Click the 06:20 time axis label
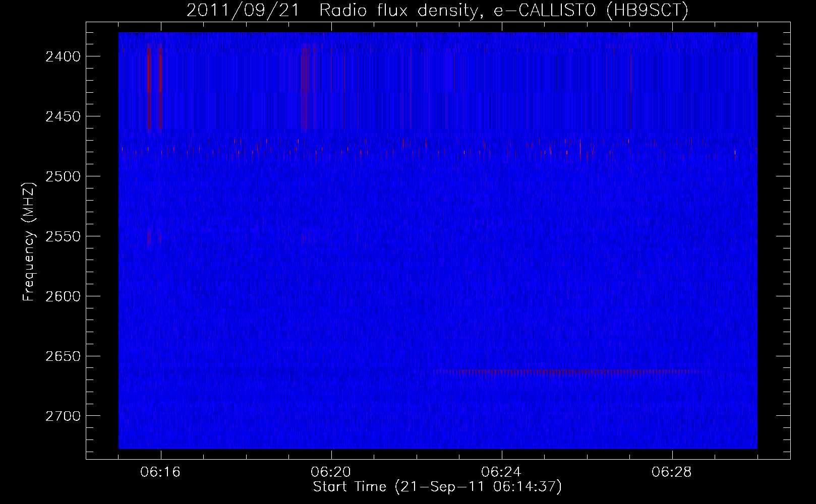This screenshot has height=504, width=816. pyautogui.click(x=331, y=472)
